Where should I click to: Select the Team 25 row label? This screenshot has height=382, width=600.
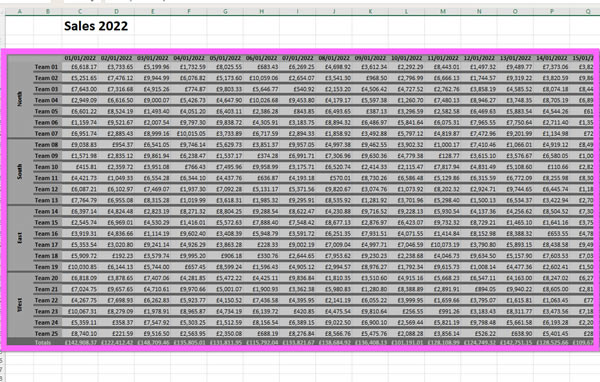click(x=47, y=333)
